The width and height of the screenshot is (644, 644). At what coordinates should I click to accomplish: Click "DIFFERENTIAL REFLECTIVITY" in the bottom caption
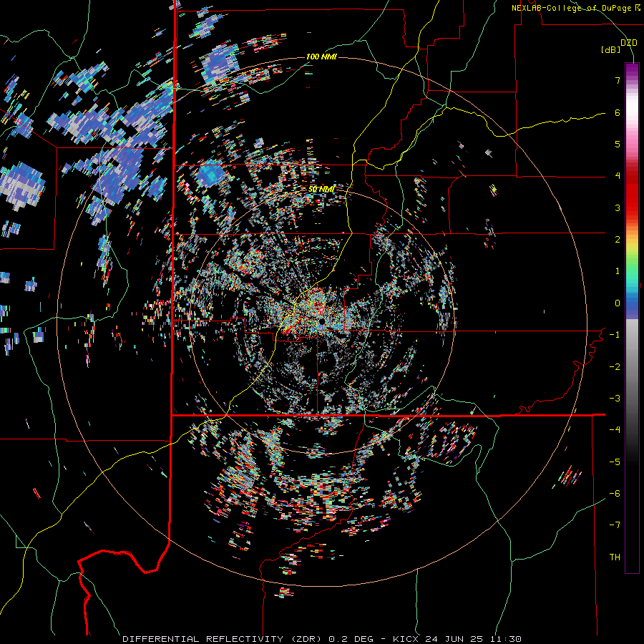click(203, 639)
